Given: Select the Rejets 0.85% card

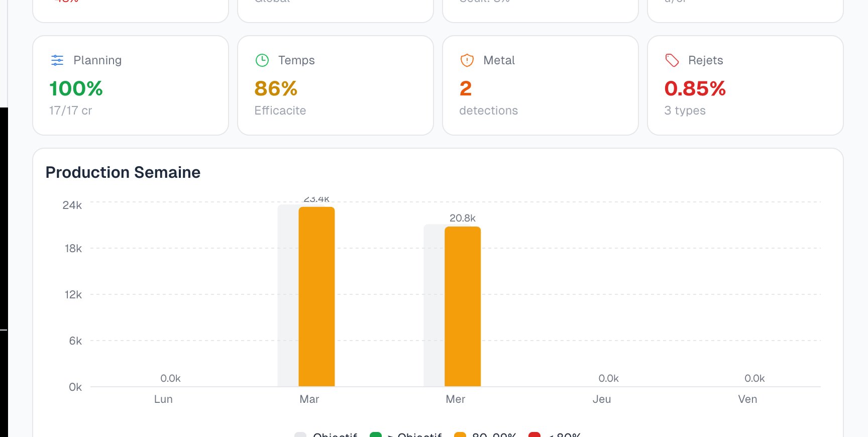Looking at the screenshot, I should coord(745,85).
